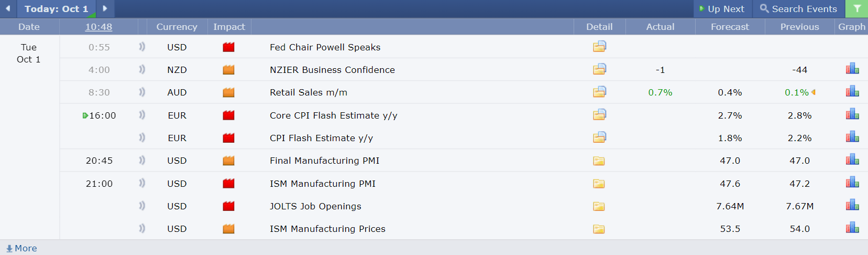The width and height of the screenshot is (868, 255).
Task: Show graph for JOLTS Job Openings
Action: point(852,205)
